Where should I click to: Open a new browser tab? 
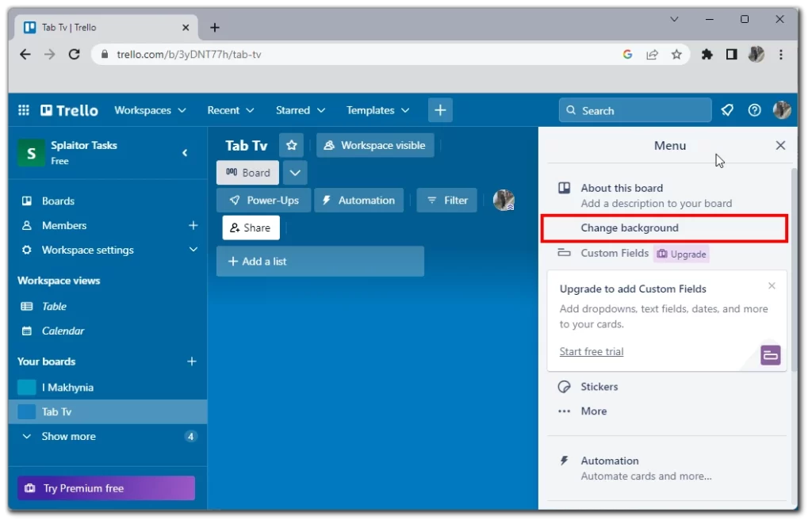215,28
